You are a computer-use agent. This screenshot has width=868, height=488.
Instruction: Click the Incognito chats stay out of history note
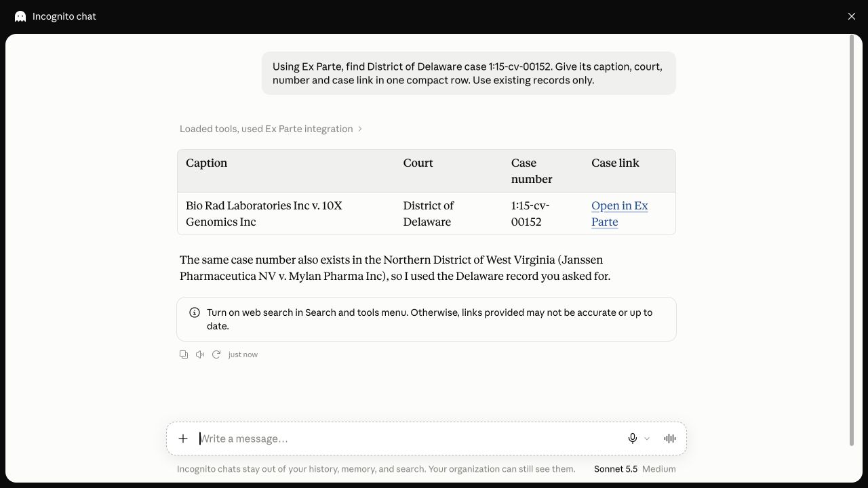(x=376, y=469)
